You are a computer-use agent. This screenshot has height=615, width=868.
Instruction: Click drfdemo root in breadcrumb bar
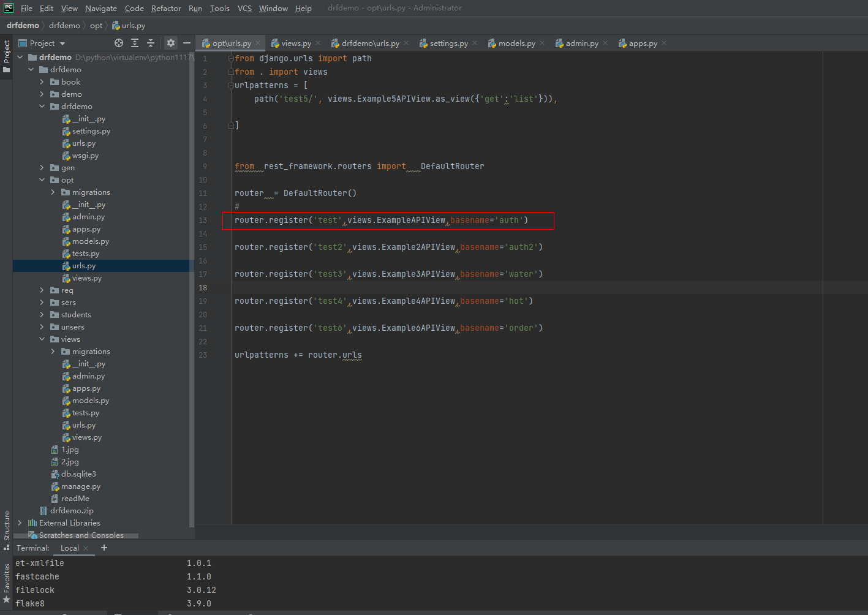(23, 25)
